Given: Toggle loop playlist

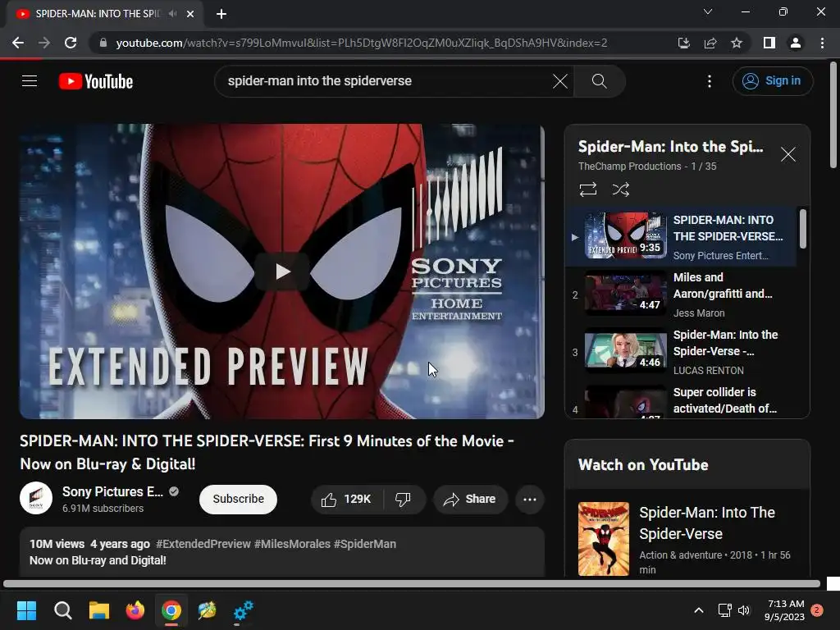Looking at the screenshot, I should [588, 189].
